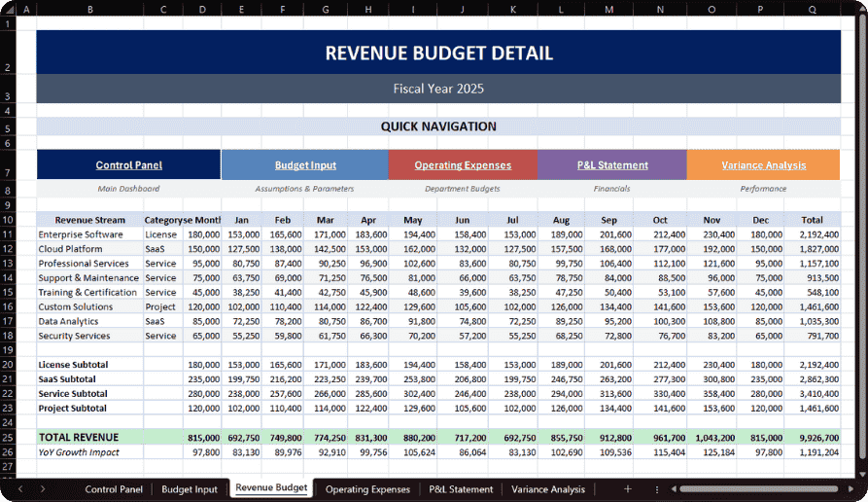Image resolution: width=868 pixels, height=502 pixels.
Task: Select the P&L Statement sheet tab
Action: [461, 489]
